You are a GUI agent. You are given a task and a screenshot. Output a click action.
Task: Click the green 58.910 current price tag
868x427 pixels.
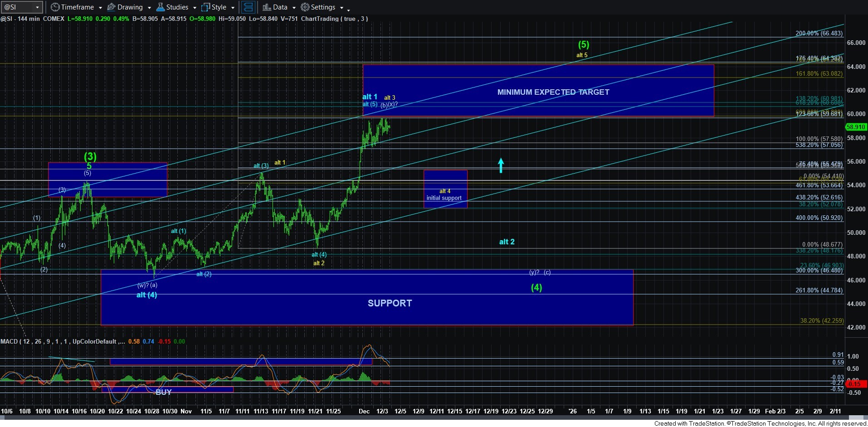tap(856, 127)
